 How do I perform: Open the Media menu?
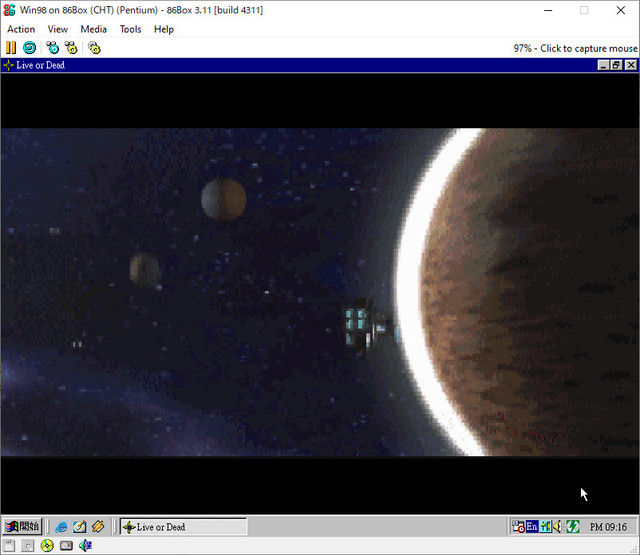(x=93, y=29)
